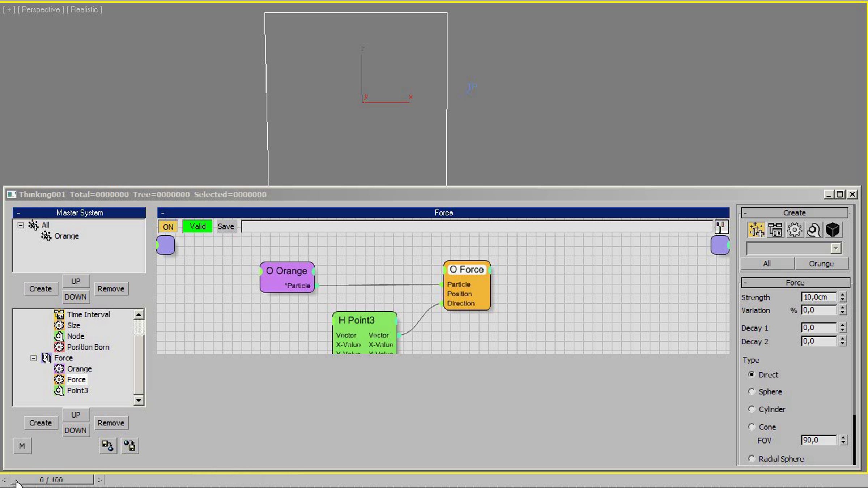
Task: Switch to the All tab in Create panel
Action: [x=767, y=264]
